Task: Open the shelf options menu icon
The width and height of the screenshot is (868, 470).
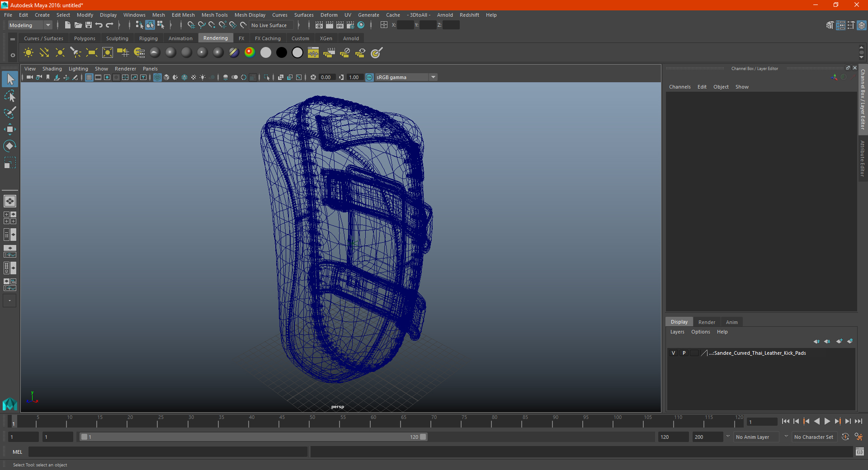Action: coord(13,55)
